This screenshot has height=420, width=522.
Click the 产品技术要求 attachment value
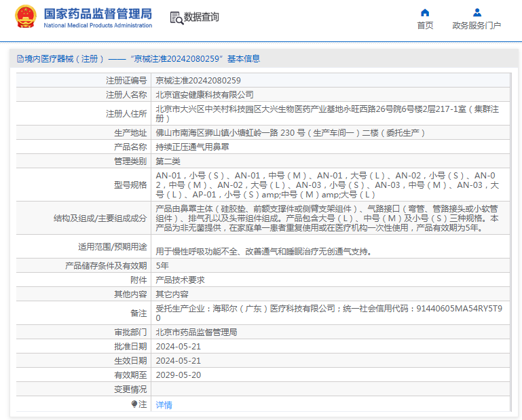tap(180, 280)
